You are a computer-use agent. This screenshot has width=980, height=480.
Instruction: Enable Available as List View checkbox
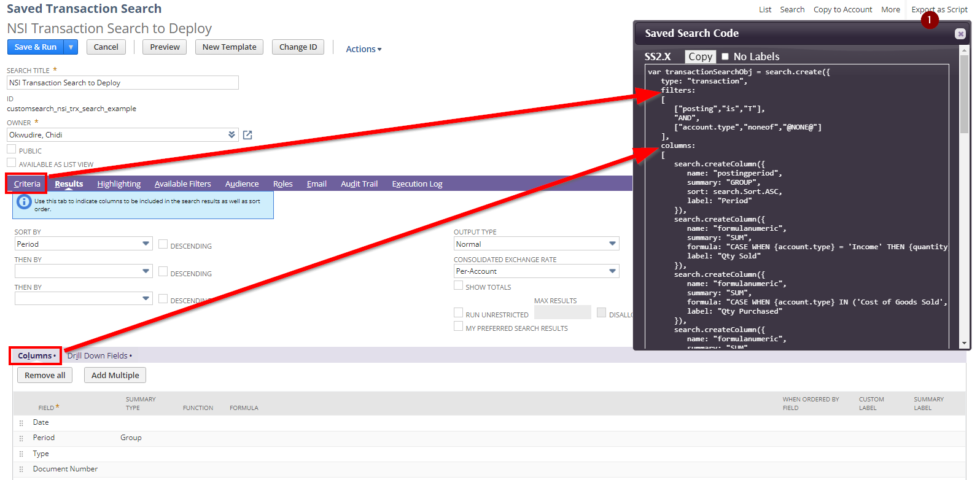[x=11, y=163]
